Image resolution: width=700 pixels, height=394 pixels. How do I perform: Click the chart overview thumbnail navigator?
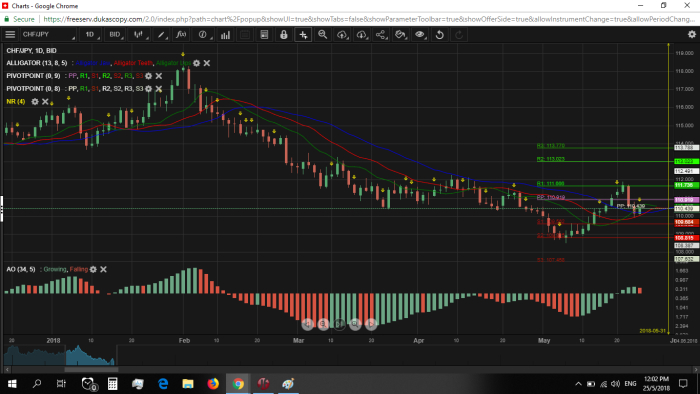[59, 355]
